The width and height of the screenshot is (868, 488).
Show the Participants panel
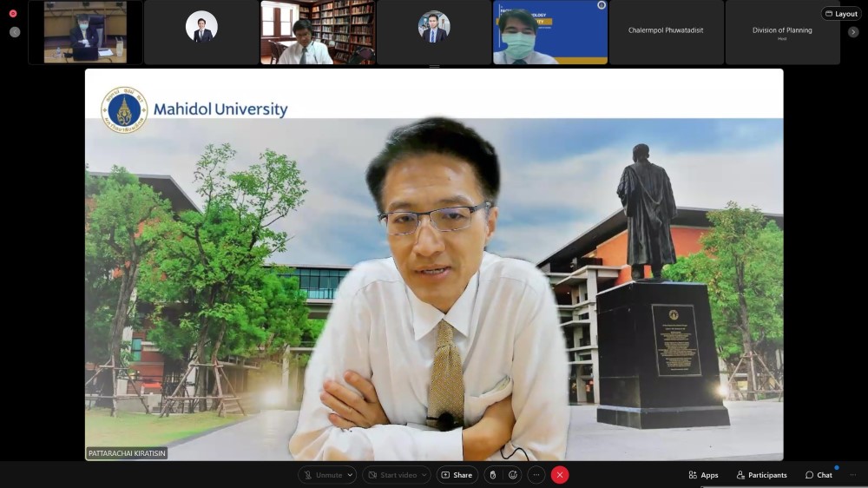click(x=761, y=475)
